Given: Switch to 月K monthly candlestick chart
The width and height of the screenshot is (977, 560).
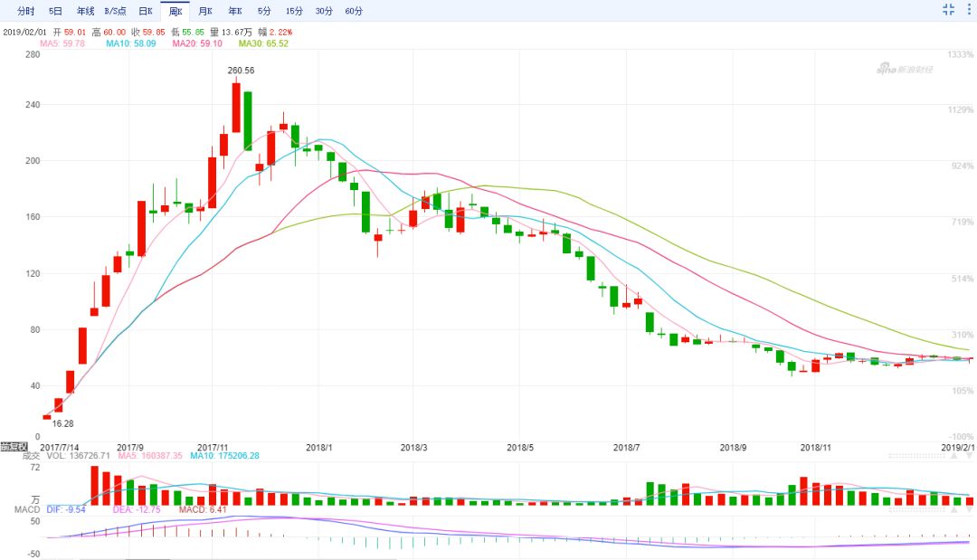Looking at the screenshot, I should coord(205,11).
